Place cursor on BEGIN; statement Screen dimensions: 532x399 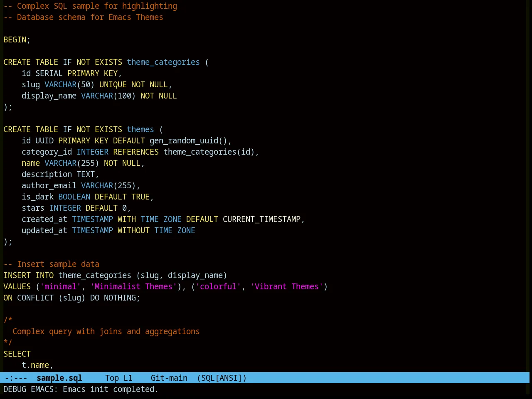point(17,39)
